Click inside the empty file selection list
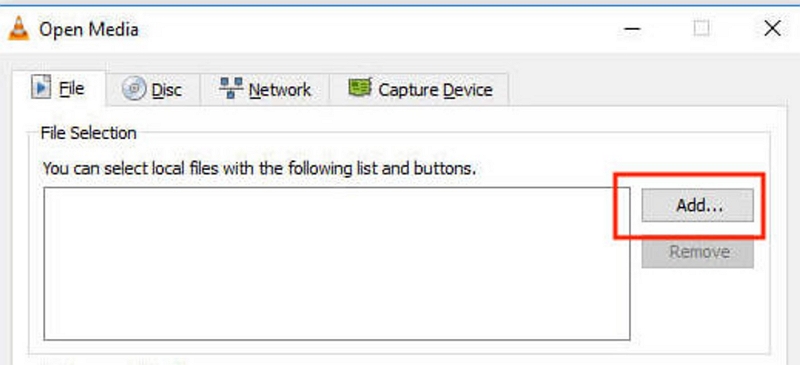 click(x=337, y=263)
